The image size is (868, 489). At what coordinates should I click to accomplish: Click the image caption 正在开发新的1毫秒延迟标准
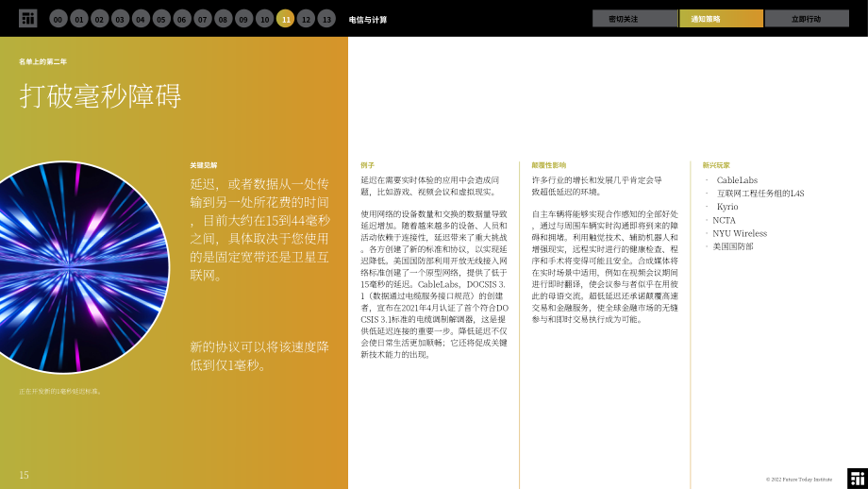(60, 391)
